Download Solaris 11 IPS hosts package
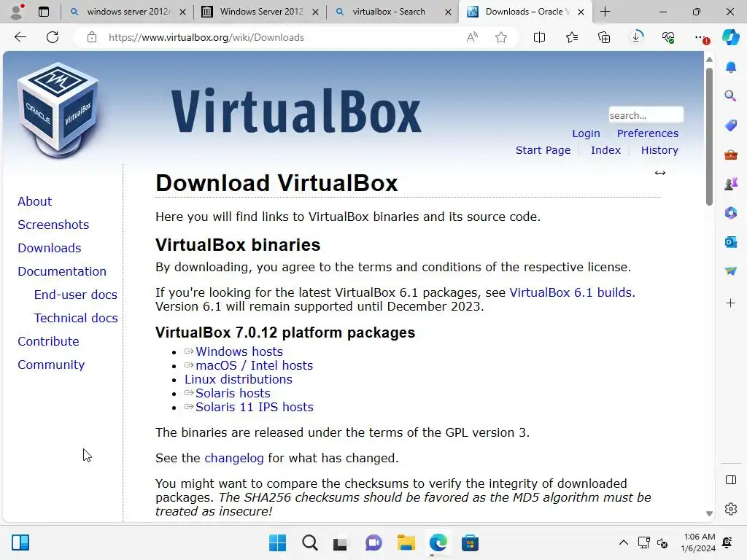This screenshot has height=560, width=747. 254,407
